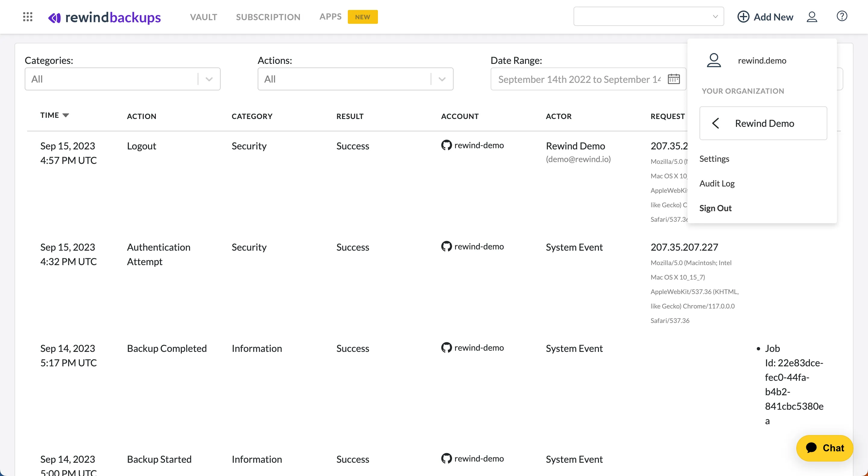Viewport: 868px width, 476px height.
Task: Expand the Categories dropdown
Action: pyautogui.click(x=122, y=79)
